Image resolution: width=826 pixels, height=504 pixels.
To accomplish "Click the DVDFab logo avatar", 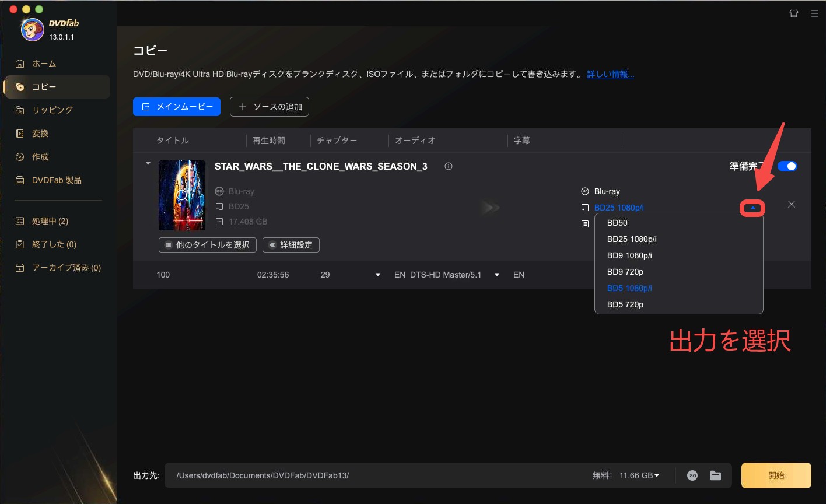I will pos(32,29).
